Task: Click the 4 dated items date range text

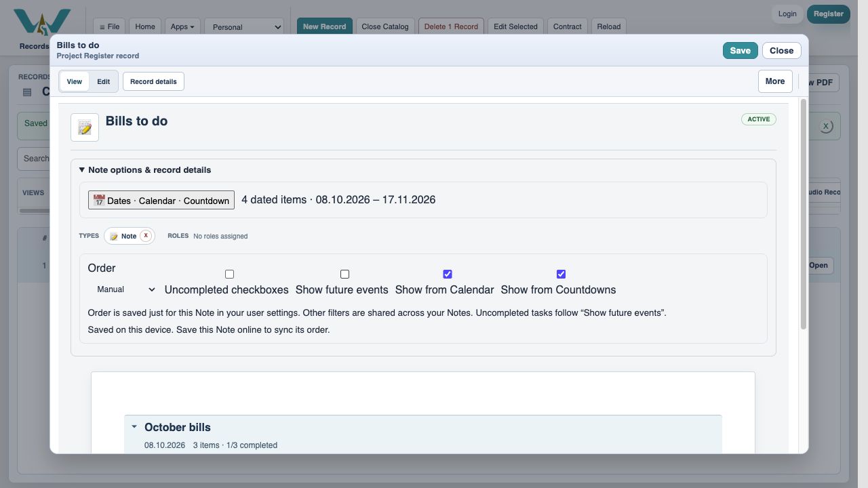Action: click(338, 199)
